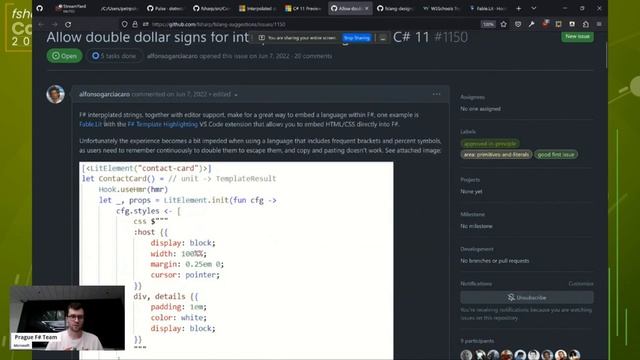The width and height of the screenshot is (640, 360).
Task: Go back using the browser back arrow
Action: 41,24
